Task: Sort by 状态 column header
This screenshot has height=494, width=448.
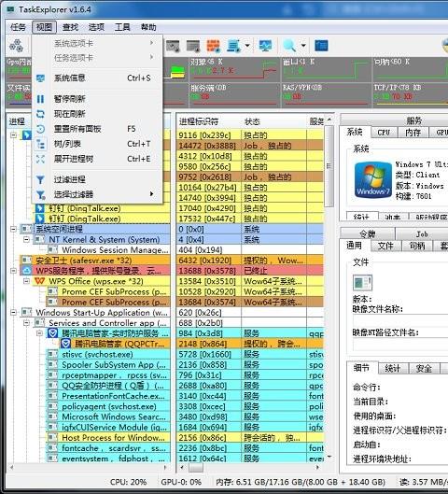Action: (273, 121)
